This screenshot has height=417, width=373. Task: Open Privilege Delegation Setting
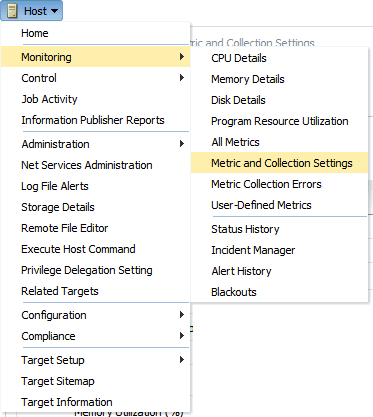click(87, 270)
